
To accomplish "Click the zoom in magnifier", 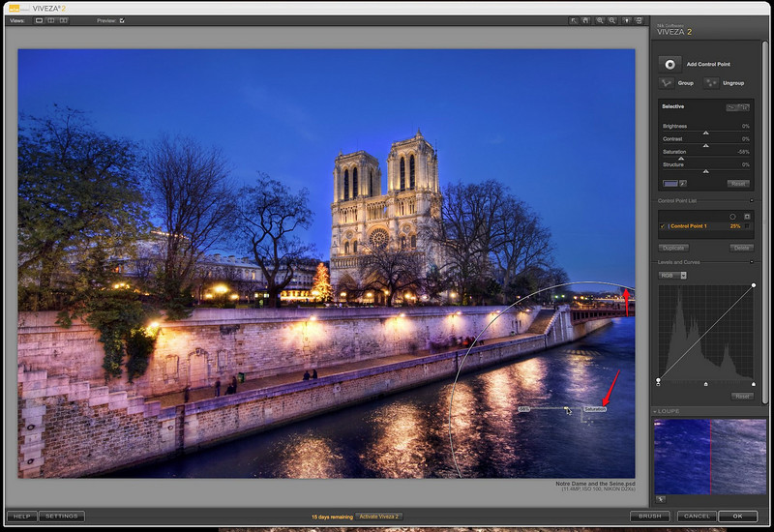I will click(600, 20).
